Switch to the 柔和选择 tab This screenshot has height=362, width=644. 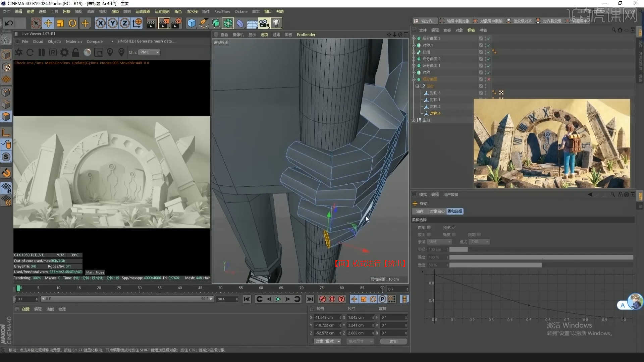455,211
